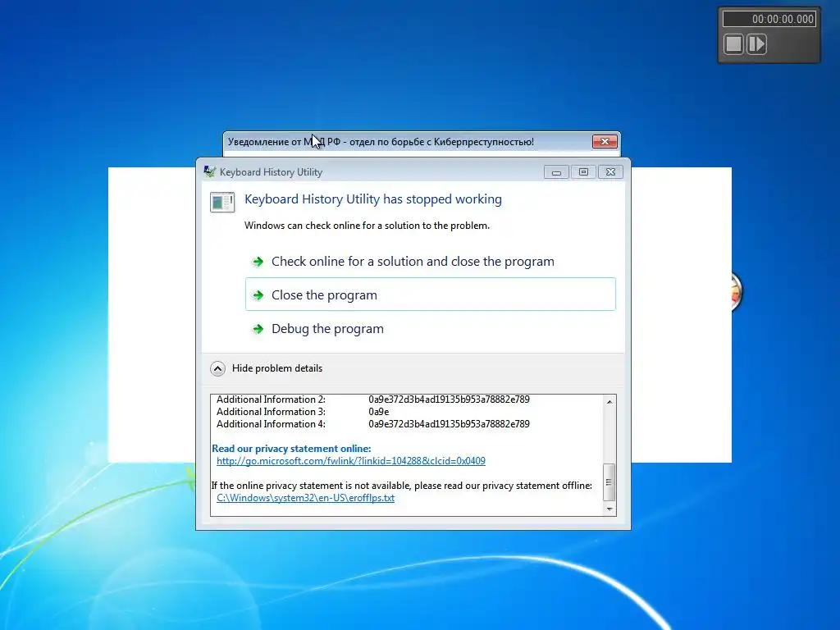Click the Keyboard History Utility has stopped working heading

[373, 199]
